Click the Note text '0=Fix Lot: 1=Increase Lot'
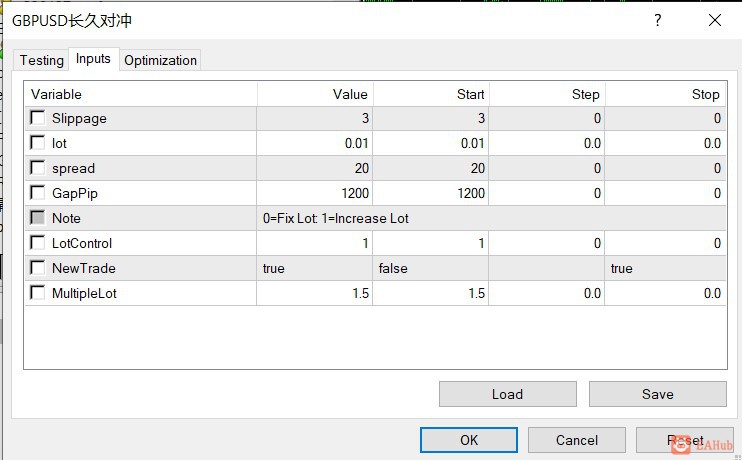 [x=336, y=219]
